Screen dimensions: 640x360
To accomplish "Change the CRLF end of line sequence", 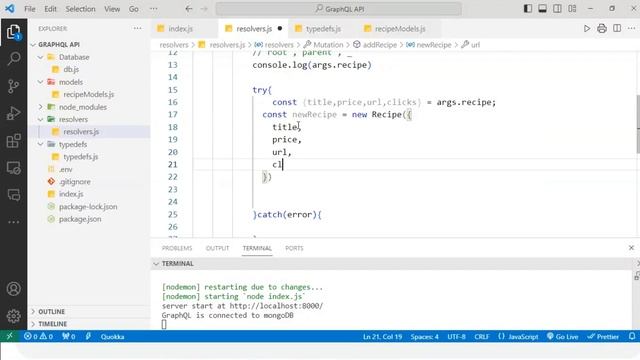I will point(482,336).
